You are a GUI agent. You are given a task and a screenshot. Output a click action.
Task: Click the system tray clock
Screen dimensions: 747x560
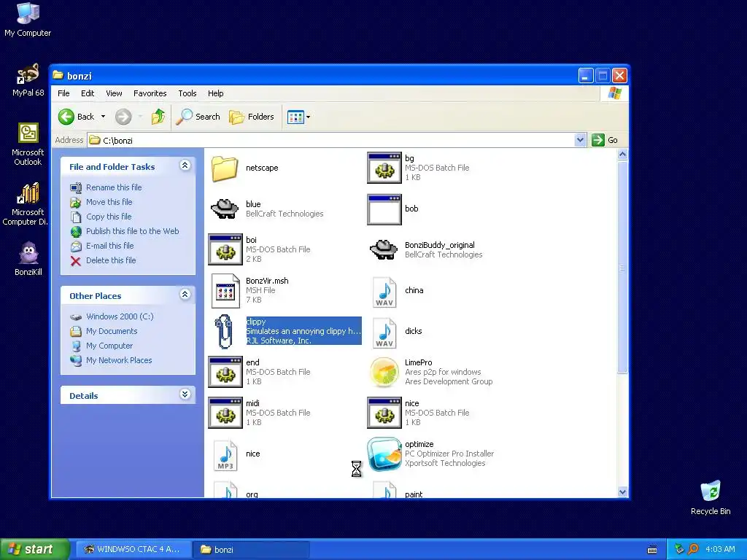(x=720, y=550)
